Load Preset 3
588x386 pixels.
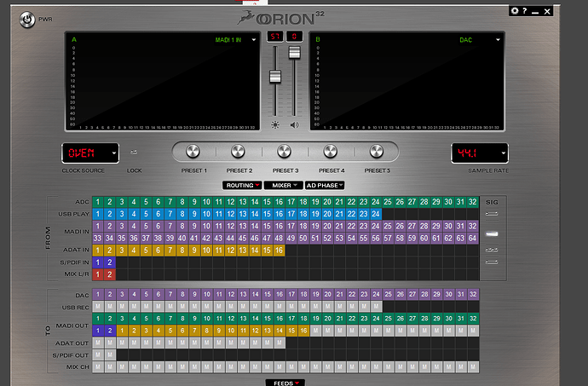pyautogui.click(x=285, y=151)
